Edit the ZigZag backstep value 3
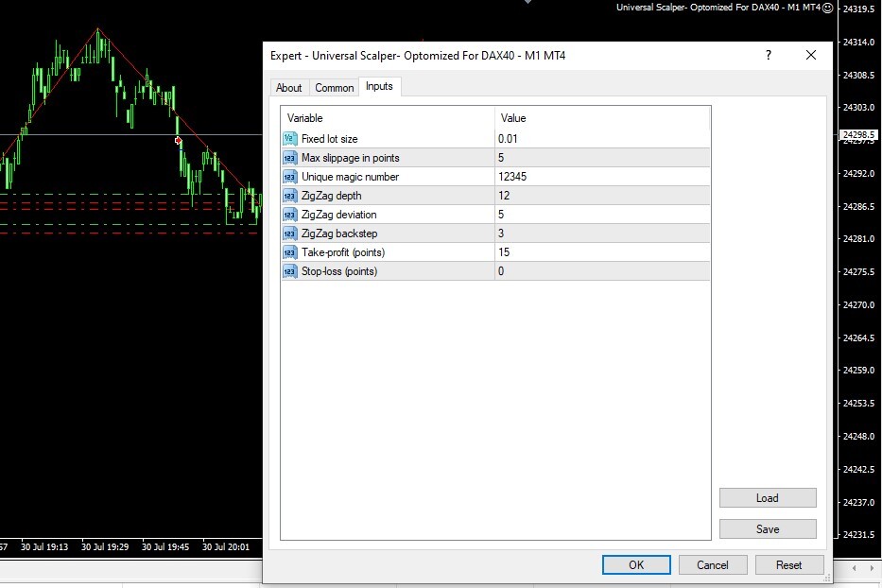 point(602,233)
